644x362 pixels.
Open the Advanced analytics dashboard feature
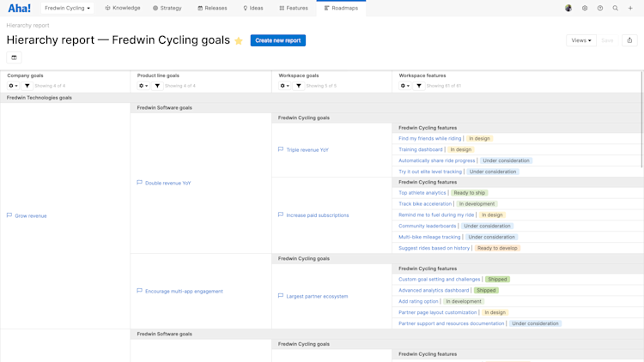coord(434,291)
